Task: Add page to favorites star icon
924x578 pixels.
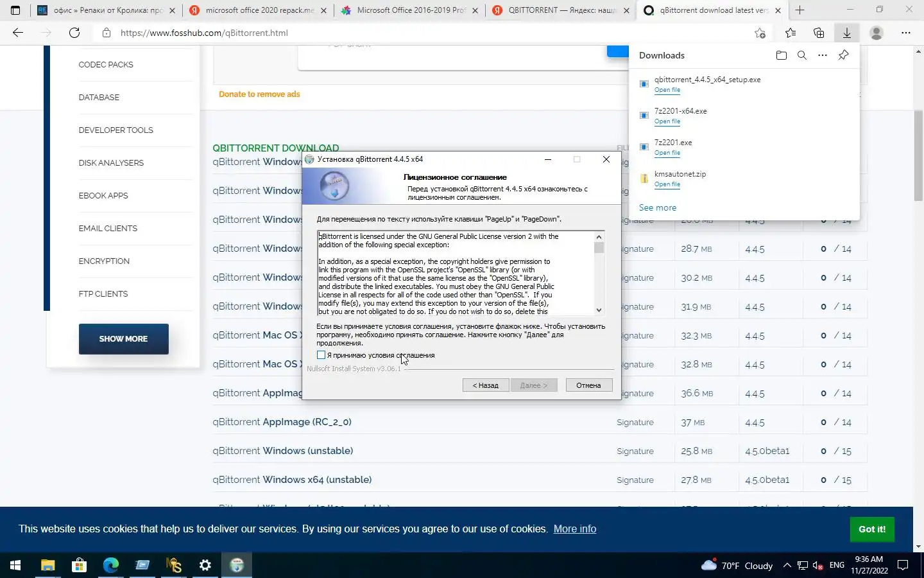Action: coord(760,33)
